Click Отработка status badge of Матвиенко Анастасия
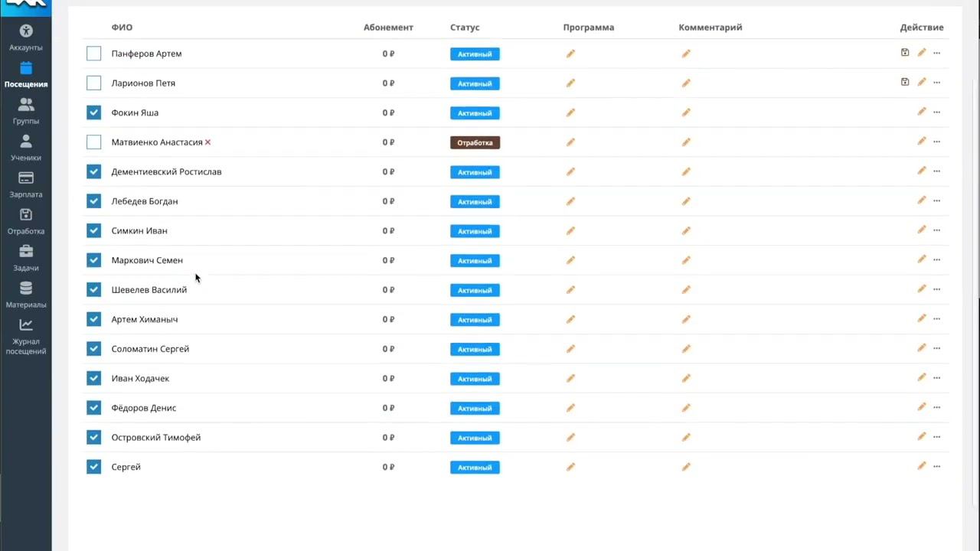 coord(475,142)
